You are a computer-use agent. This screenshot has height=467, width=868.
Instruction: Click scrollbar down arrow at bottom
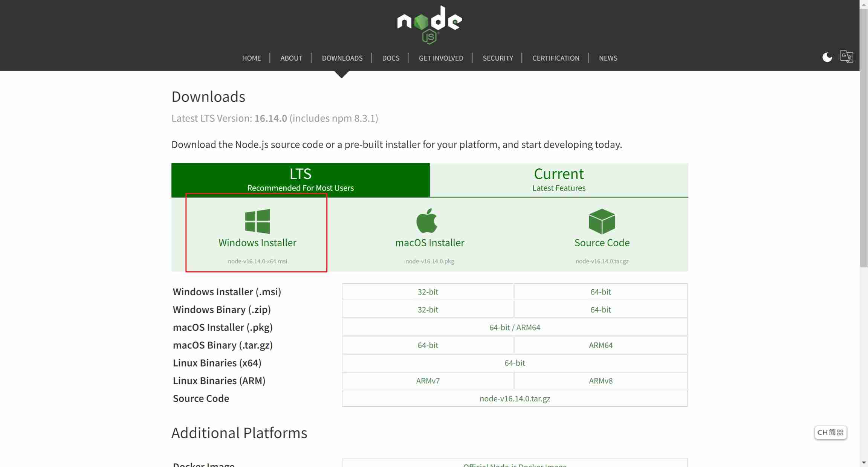point(864,462)
